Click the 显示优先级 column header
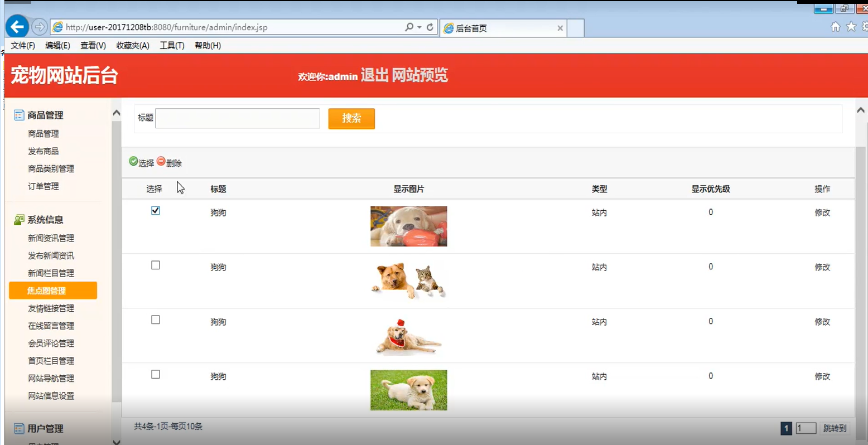The image size is (868, 445). 711,189
